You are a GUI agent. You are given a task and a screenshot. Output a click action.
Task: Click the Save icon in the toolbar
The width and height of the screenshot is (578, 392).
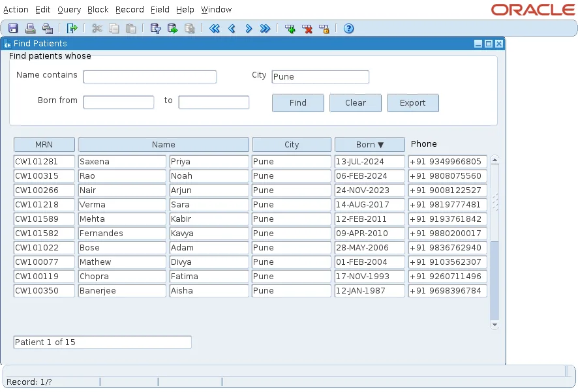(x=13, y=28)
